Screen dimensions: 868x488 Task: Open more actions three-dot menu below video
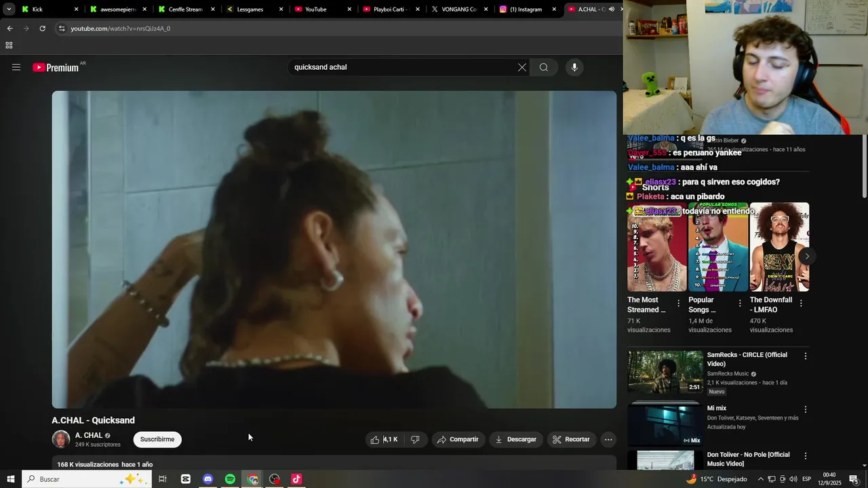608,439
